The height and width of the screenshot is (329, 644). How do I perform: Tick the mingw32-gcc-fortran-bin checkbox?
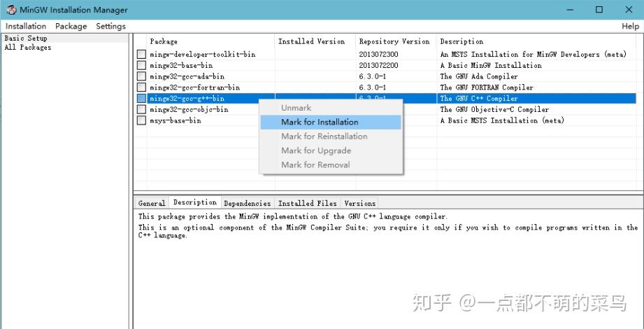click(x=141, y=87)
